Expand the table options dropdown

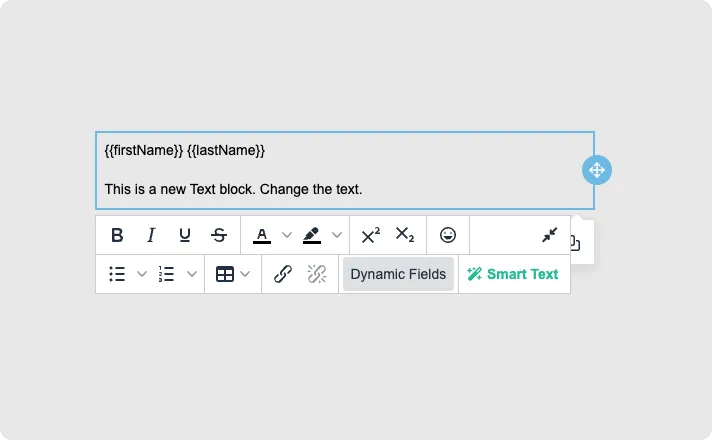[x=245, y=274]
